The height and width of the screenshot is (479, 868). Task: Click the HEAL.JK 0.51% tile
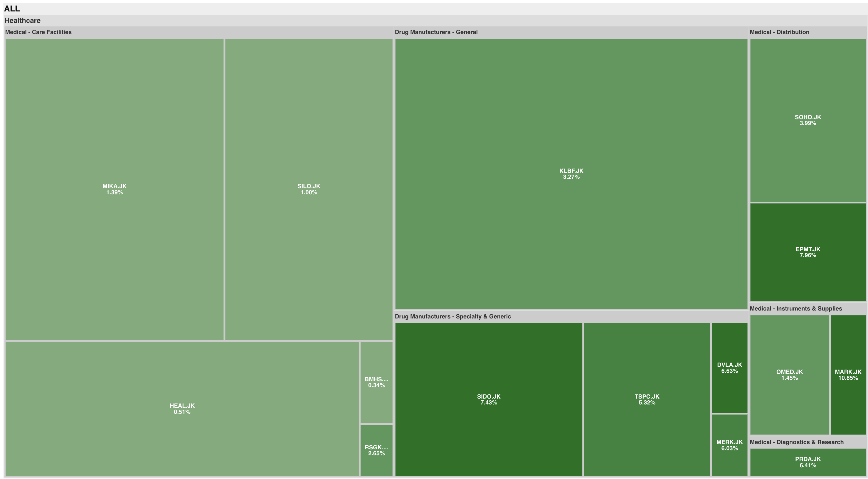coord(182,409)
